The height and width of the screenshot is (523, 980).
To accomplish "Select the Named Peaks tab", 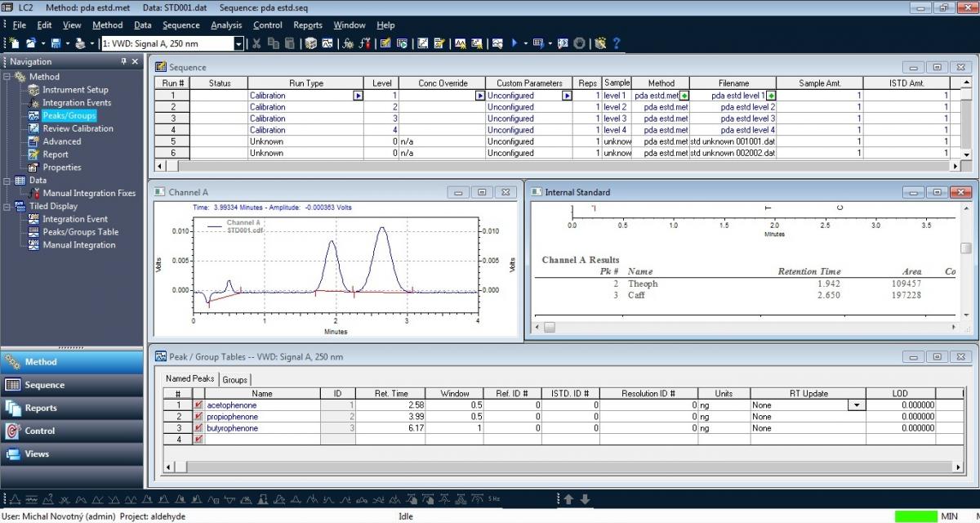I will (190, 379).
